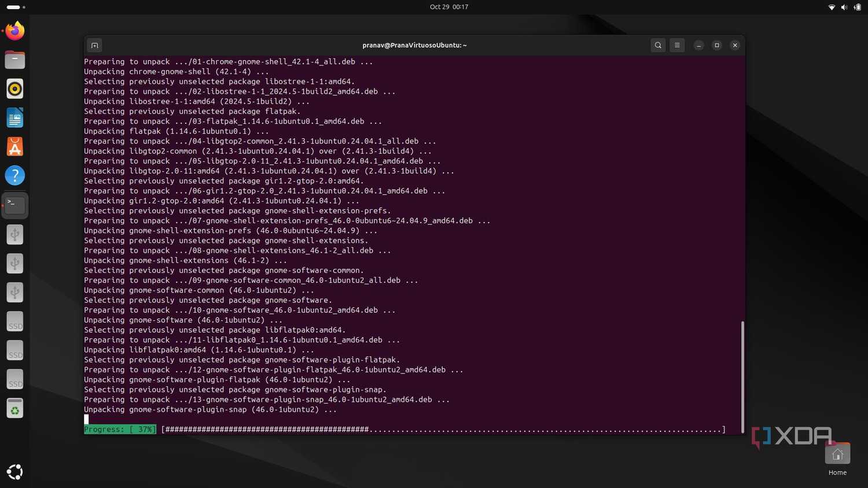Open the first USB drive in dock
Screen dimensions: 868x488
tap(15, 234)
